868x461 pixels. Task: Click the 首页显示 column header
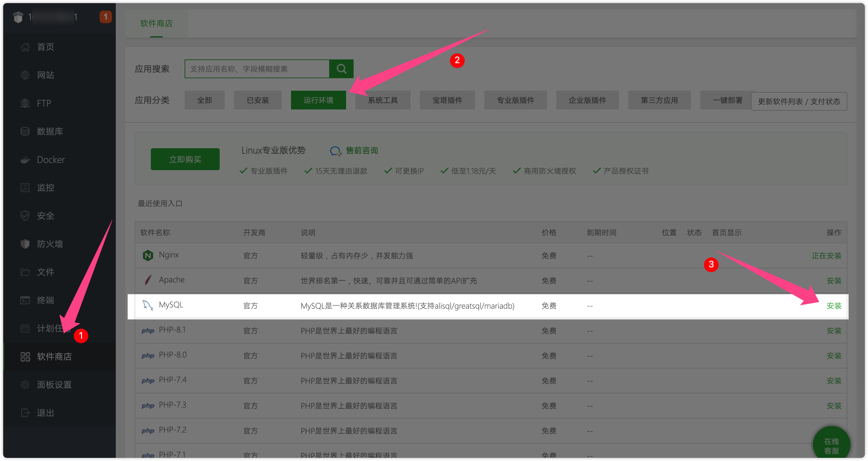click(727, 232)
